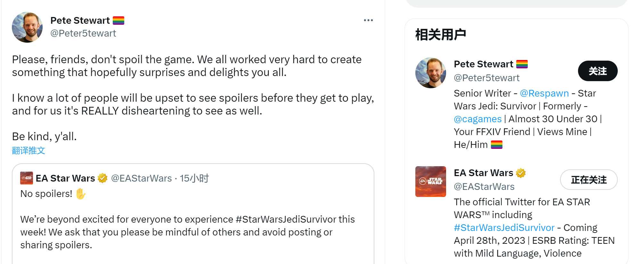Click #StarWarsJediSurvivor hashtag in EA bio

(504, 228)
